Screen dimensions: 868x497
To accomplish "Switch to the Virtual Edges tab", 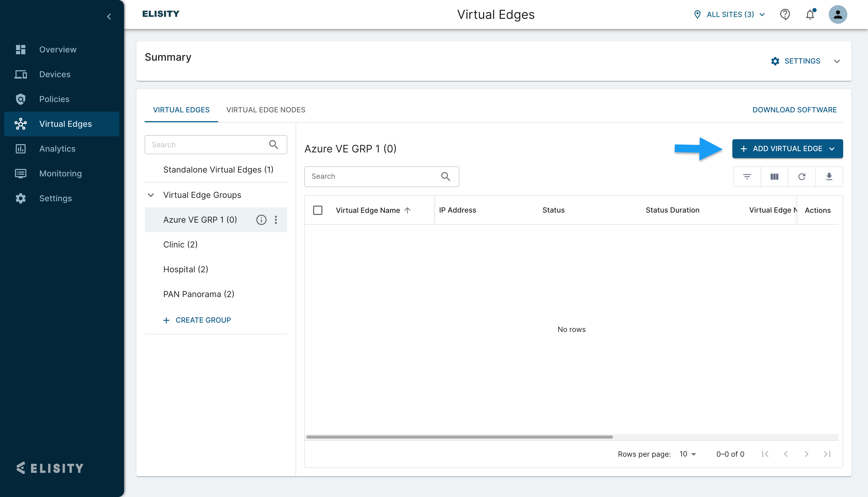I will (181, 110).
